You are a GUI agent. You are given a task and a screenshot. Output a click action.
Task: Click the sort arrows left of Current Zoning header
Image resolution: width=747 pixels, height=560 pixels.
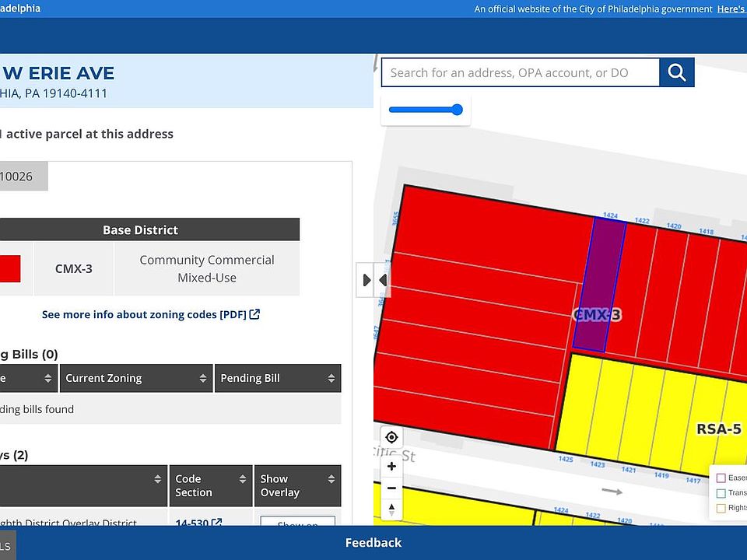pyautogui.click(x=47, y=378)
